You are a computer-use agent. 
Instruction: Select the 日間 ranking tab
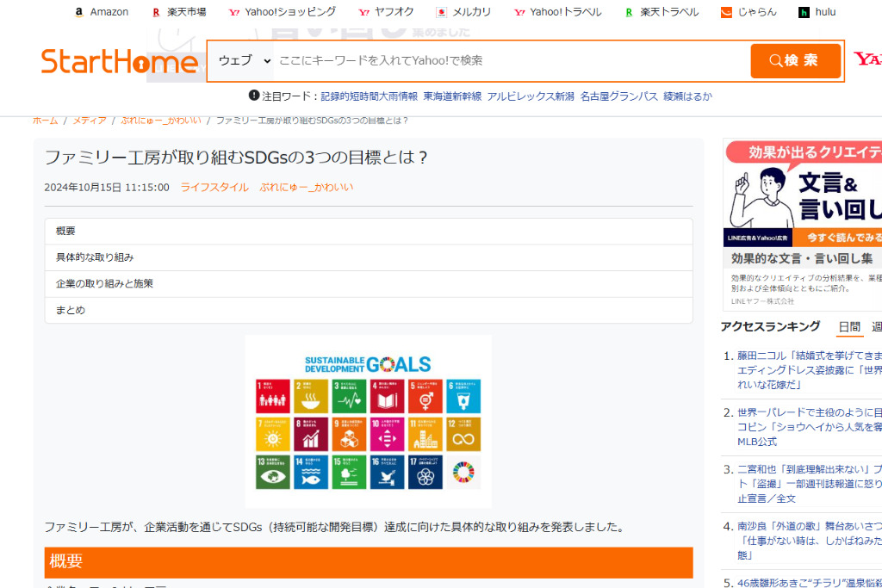(x=849, y=326)
